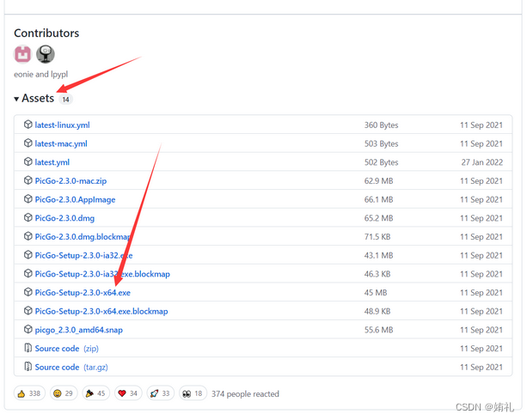
Task: Click the 55.6 MB size cell
Action: (x=378, y=330)
